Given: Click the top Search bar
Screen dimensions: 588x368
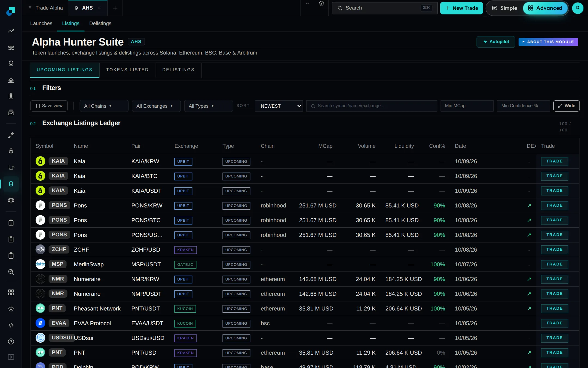Looking at the screenshot, I should click(384, 8).
